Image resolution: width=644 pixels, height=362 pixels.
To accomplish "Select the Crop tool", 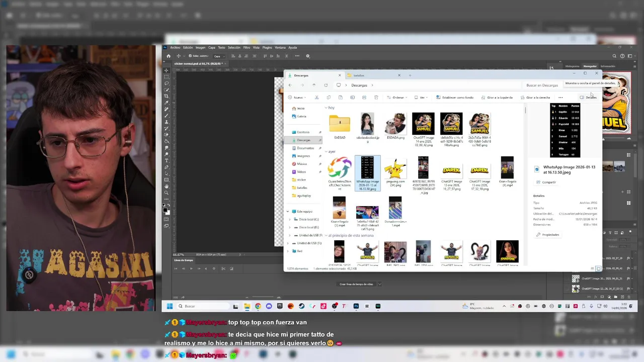I will pyautogui.click(x=167, y=97).
